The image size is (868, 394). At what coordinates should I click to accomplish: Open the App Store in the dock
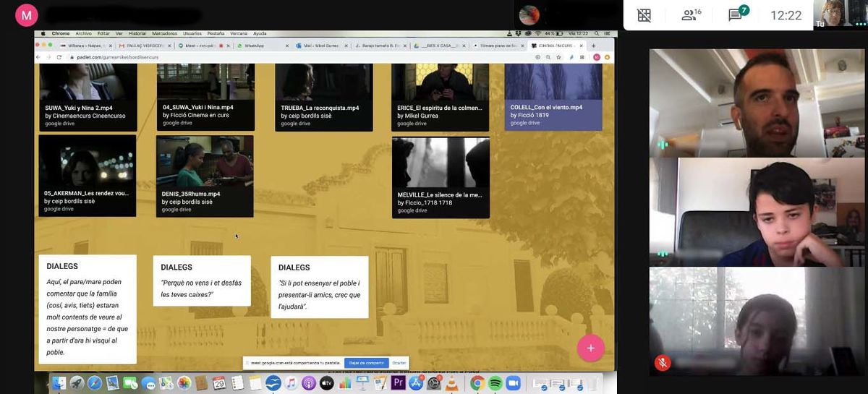pyautogui.click(x=416, y=382)
